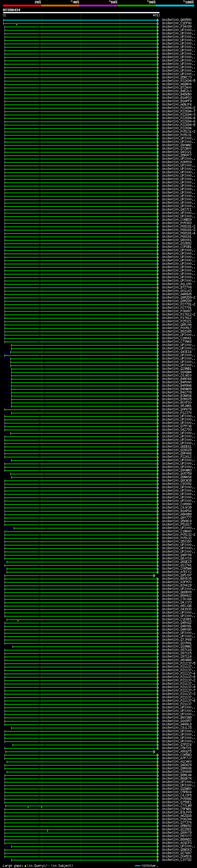Select hit label UniRef100_B4HW89
This screenshot has width=197, height=868.
tap(177, 389)
